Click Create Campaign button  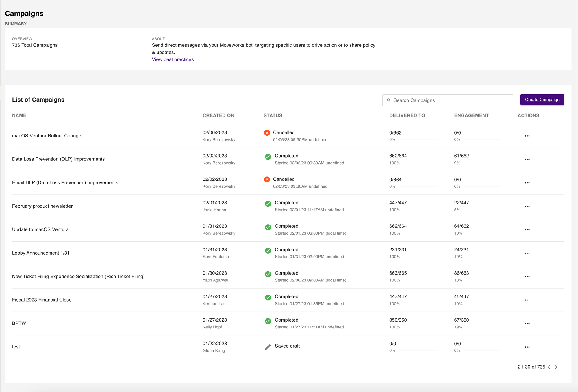click(x=542, y=100)
